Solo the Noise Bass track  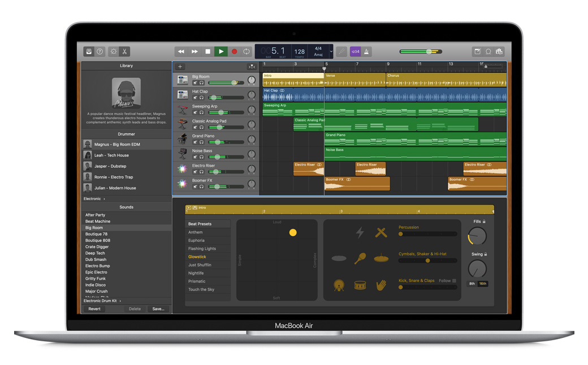coord(201,157)
